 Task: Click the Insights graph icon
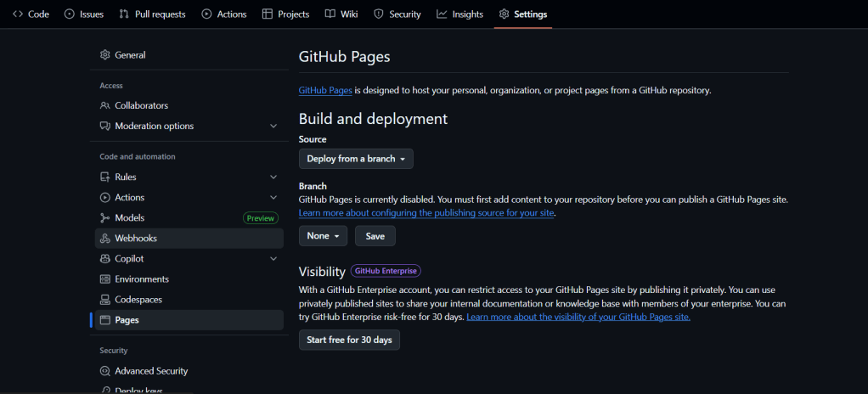442,14
